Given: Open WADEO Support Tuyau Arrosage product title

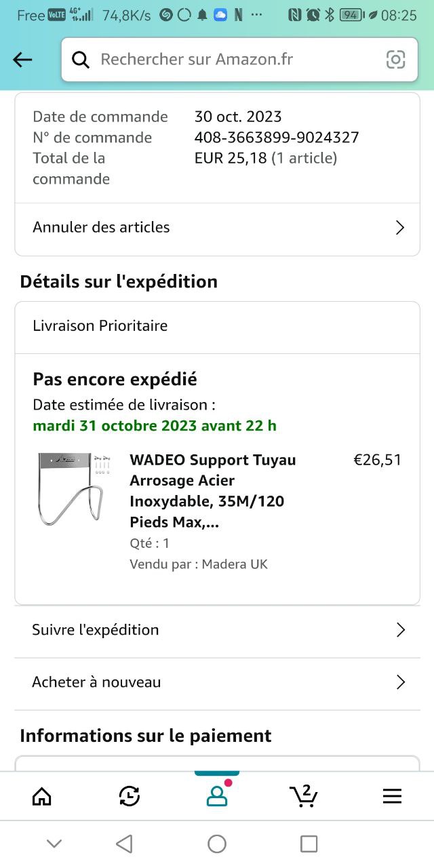Looking at the screenshot, I should point(213,491).
